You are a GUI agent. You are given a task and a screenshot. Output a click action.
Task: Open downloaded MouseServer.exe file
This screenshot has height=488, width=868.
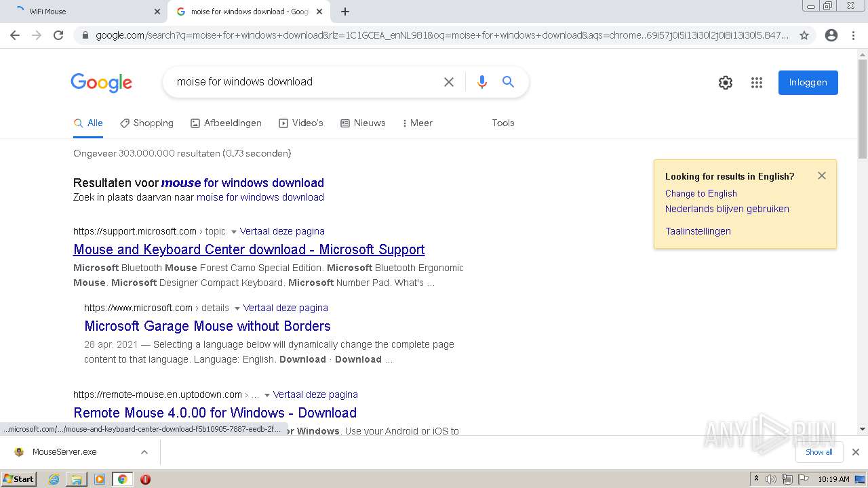point(64,452)
